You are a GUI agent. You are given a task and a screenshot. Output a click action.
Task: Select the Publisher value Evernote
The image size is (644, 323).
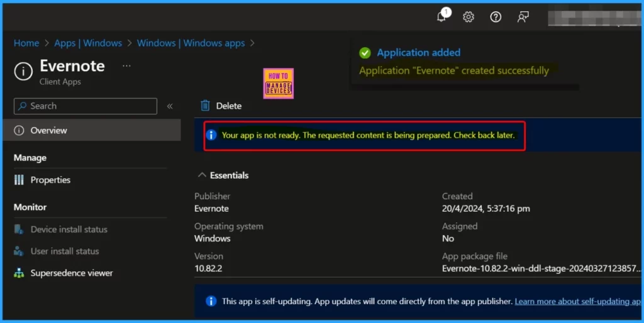click(211, 209)
